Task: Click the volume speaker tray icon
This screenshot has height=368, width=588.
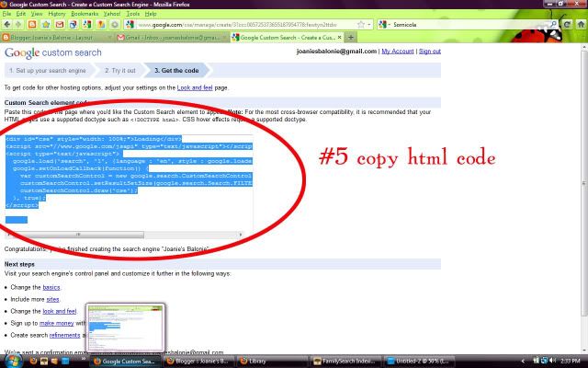Action: [553, 362]
